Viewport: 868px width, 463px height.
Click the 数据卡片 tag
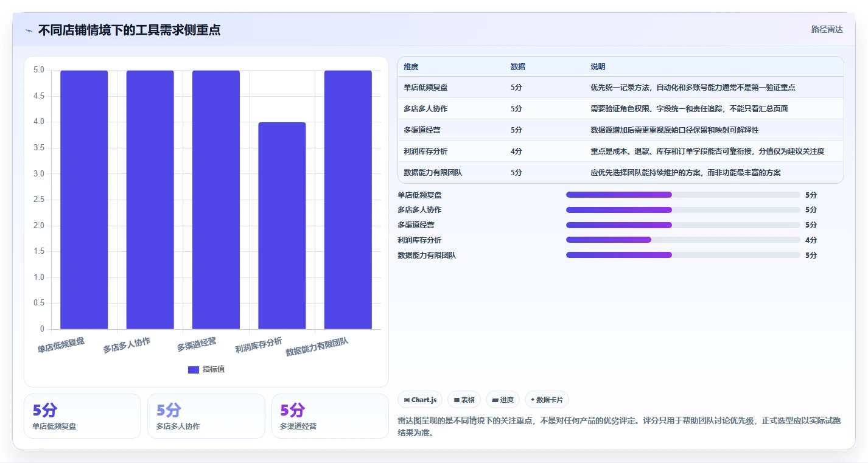547,400
